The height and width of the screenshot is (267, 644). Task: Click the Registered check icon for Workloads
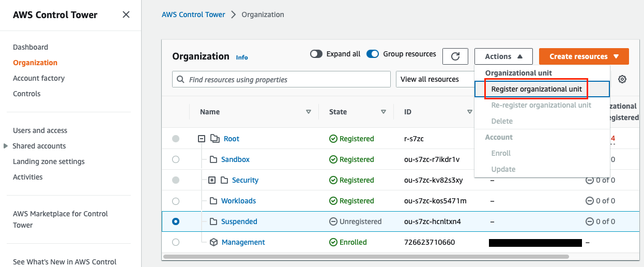pos(333,201)
